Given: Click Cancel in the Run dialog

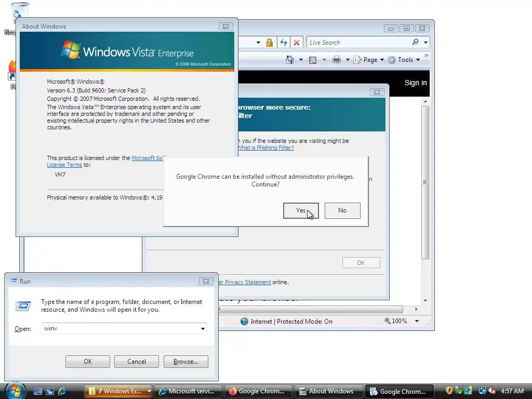Looking at the screenshot, I should [137, 362].
